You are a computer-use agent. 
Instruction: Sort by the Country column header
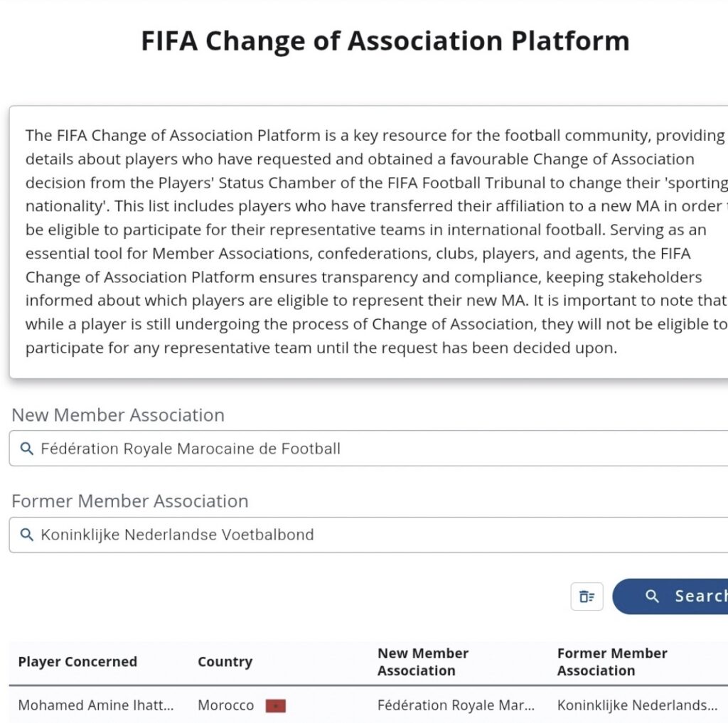pyautogui.click(x=225, y=662)
